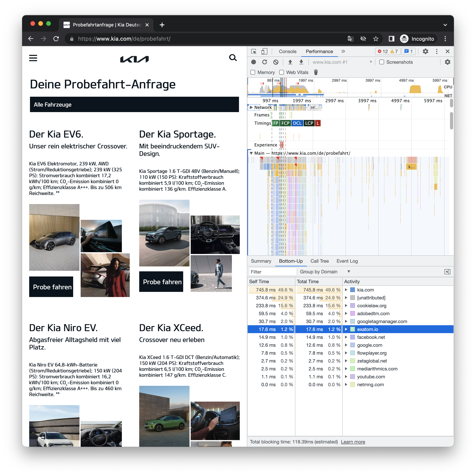
Task: Click the search magnifier icon
Action: click(233, 58)
